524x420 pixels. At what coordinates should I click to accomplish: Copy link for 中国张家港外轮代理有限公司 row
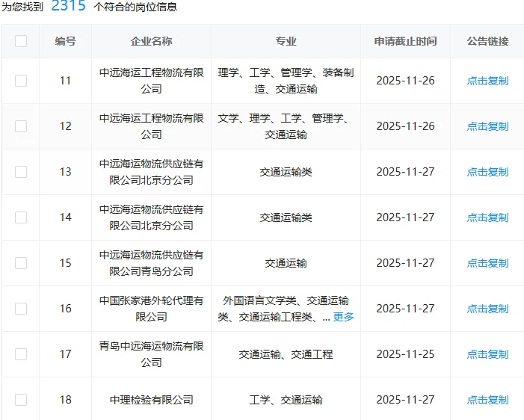[x=487, y=309]
